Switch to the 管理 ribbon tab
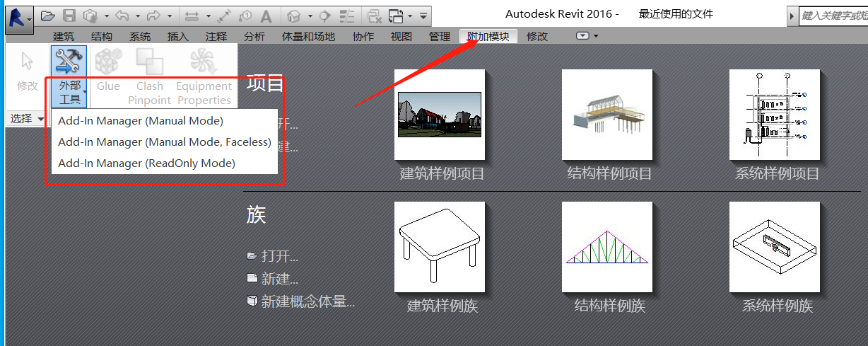This screenshot has width=868, height=346. pos(440,36)
